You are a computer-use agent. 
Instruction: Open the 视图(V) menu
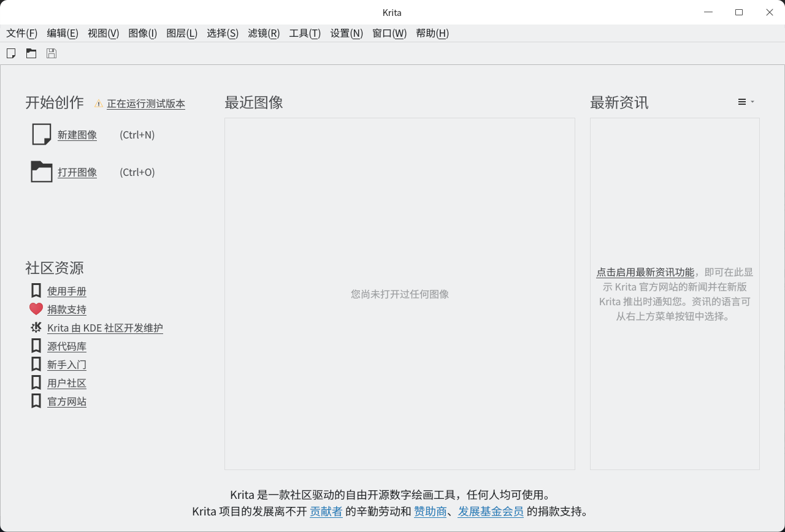coord(103,33)
